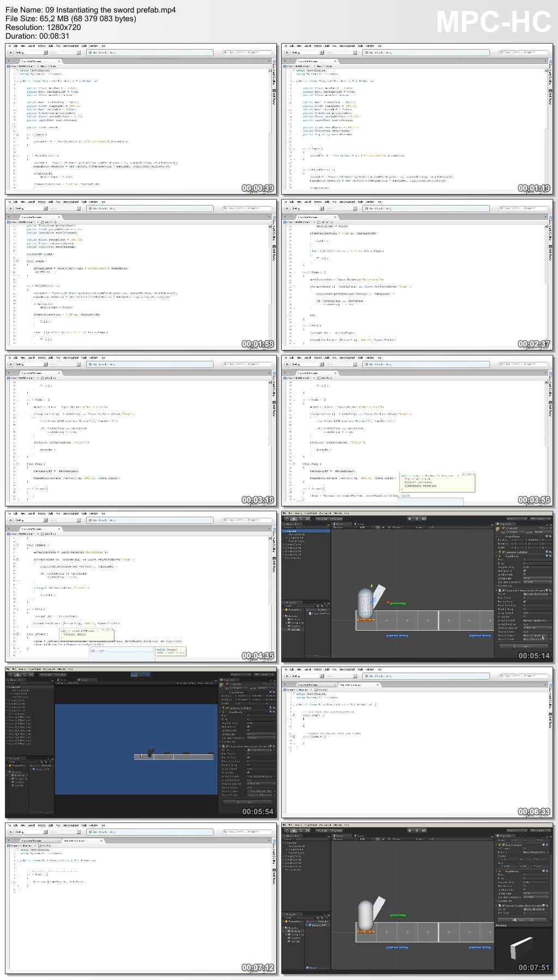Image resolution: width=558 pixels, height=980 pixels.
Task: Click Add Component in 00:05:14 frame
Action: pos(524,646)
